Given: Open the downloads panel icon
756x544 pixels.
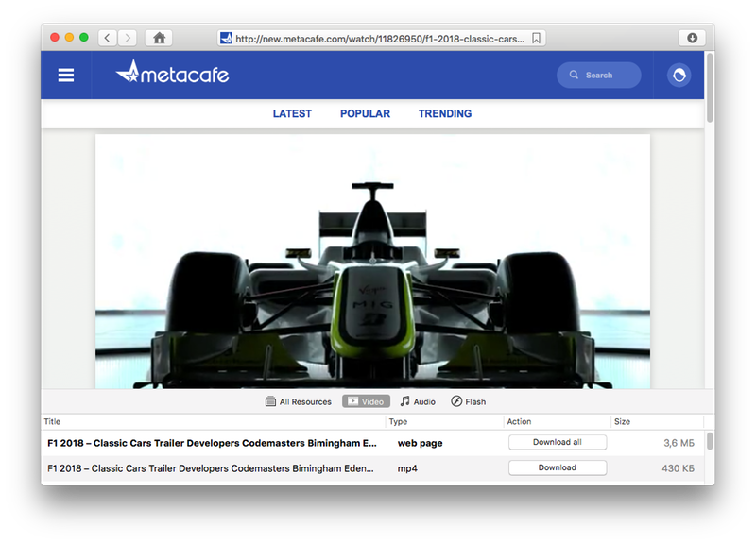Looking at the screenshot, I should tap(692, 38).
